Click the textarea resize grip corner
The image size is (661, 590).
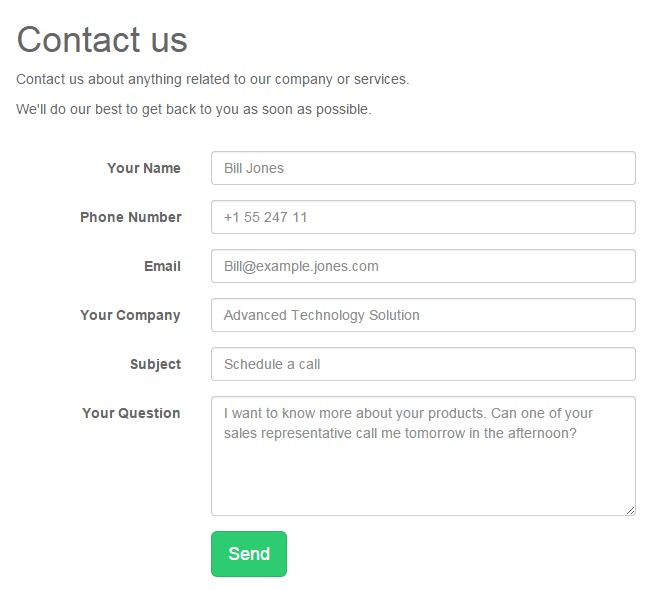[x=630, y=510]
